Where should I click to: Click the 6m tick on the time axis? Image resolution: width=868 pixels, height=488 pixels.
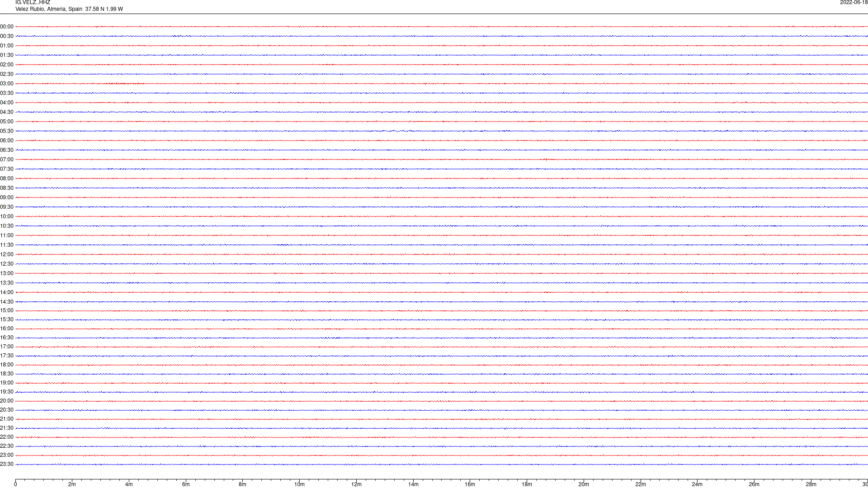tap(186, 484)
